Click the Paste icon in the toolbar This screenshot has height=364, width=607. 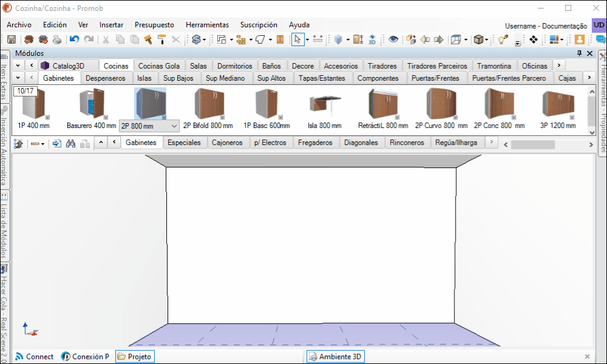134,39
